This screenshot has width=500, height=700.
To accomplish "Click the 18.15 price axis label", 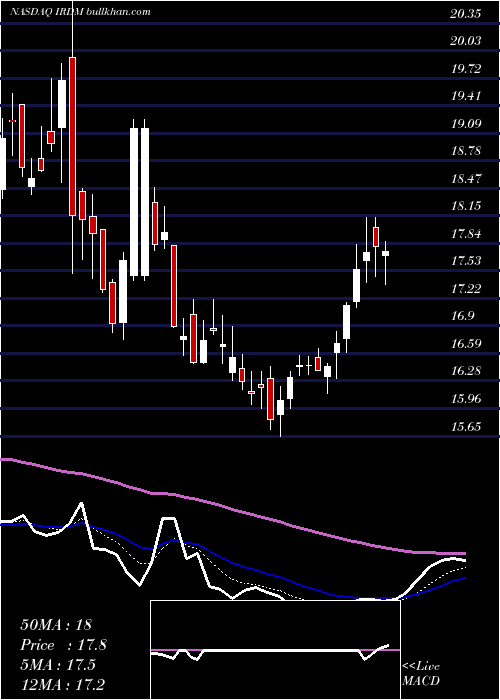I will pyautogui.click(x=466, y=206).
